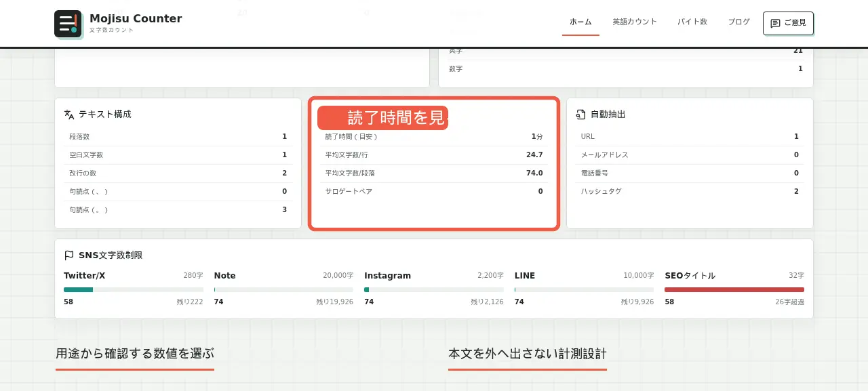Viewport: 868px width, 391px height.
Task: Click the SNS文字数制限 flag icon
Action: [x=69, y=255]
